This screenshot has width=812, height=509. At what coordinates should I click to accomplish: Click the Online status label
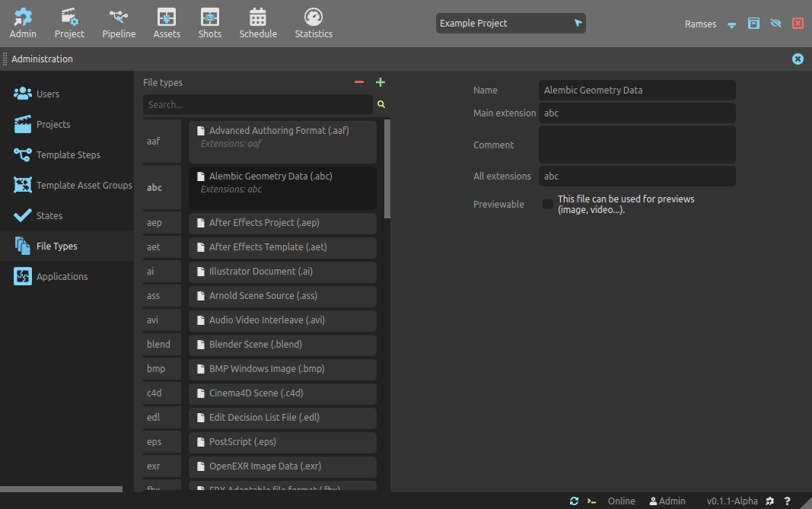622,501
